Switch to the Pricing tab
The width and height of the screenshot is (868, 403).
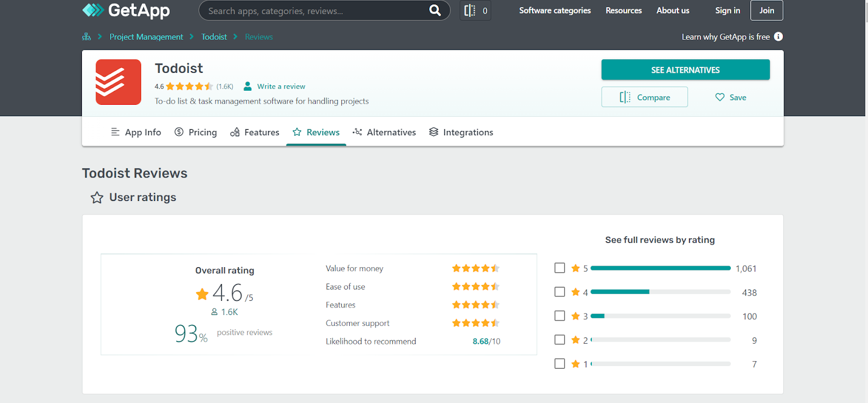196,132
